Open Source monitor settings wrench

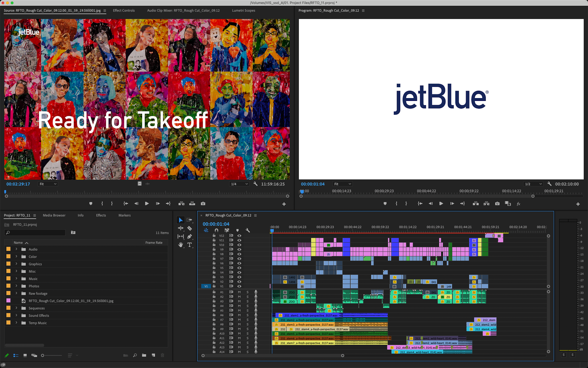(255, 184)
